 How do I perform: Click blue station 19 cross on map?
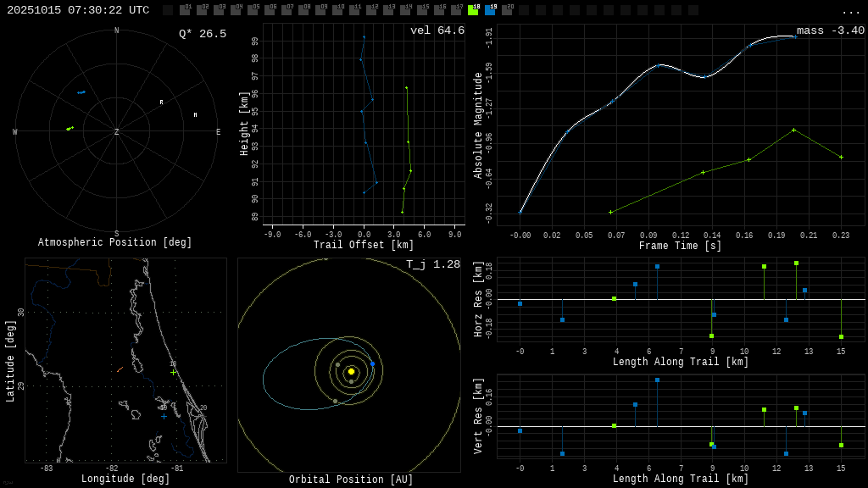[164, 415]
